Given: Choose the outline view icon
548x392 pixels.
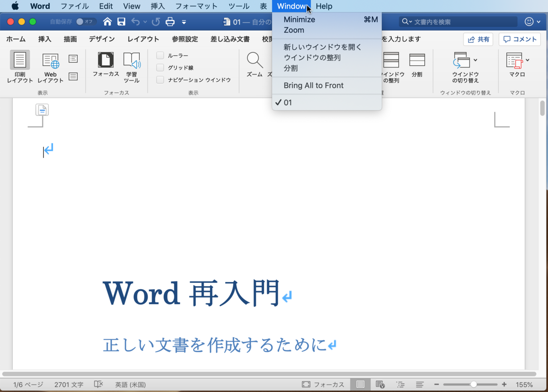Looking at the screenshot, I should [x=73, y=58].
